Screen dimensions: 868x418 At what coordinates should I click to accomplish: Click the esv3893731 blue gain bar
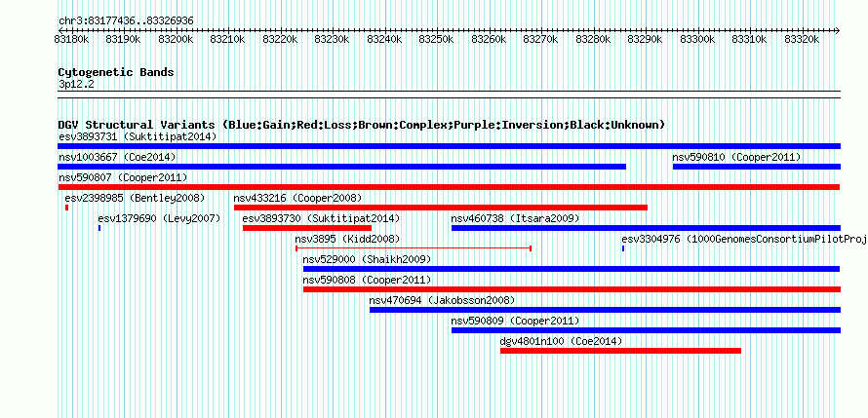(x=449, y=146)
